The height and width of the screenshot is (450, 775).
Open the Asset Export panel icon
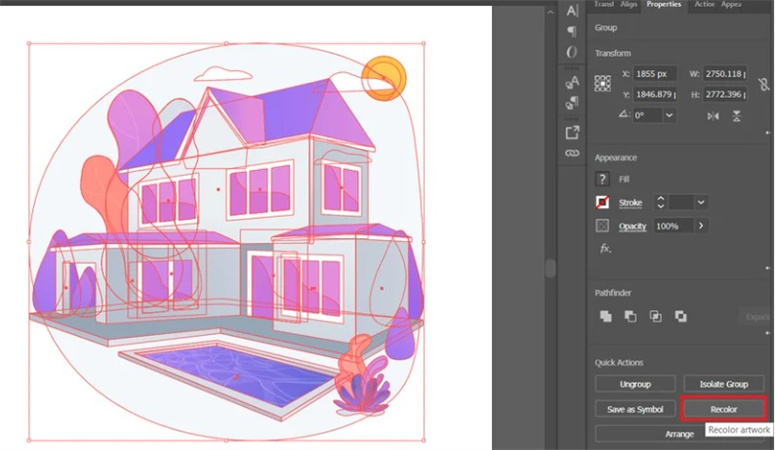point(572,132)
